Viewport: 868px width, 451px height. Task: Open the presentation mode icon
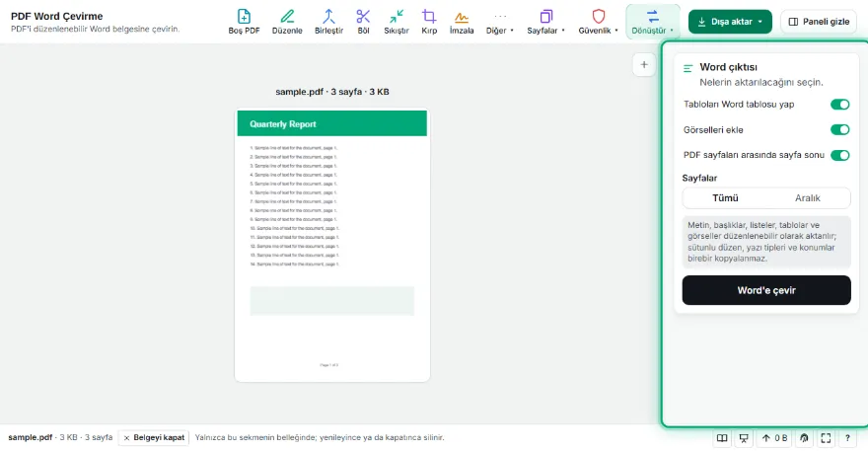tap(744, 438)
